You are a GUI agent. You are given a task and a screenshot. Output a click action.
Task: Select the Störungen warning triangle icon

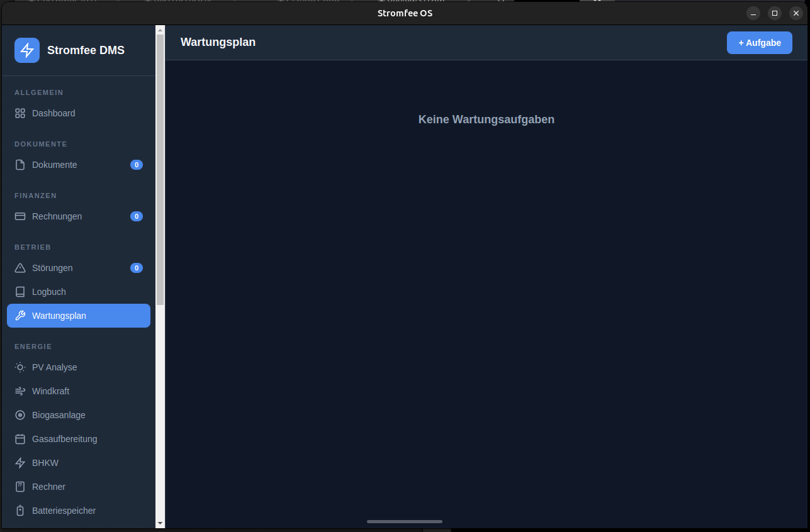coord(20,268)
